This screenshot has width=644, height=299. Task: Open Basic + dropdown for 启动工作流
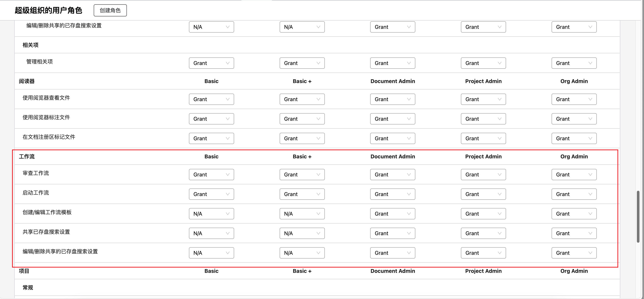(302, 194)
